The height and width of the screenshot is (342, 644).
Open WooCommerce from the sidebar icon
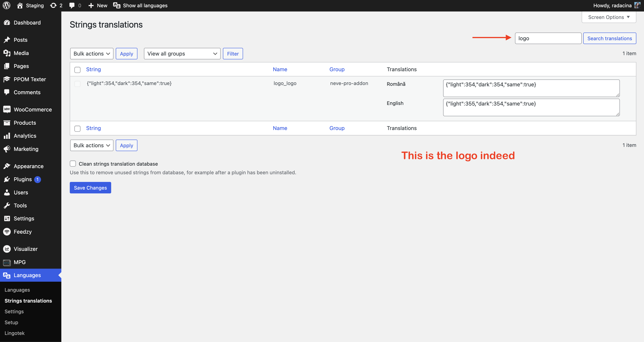[x=7, y=109]
